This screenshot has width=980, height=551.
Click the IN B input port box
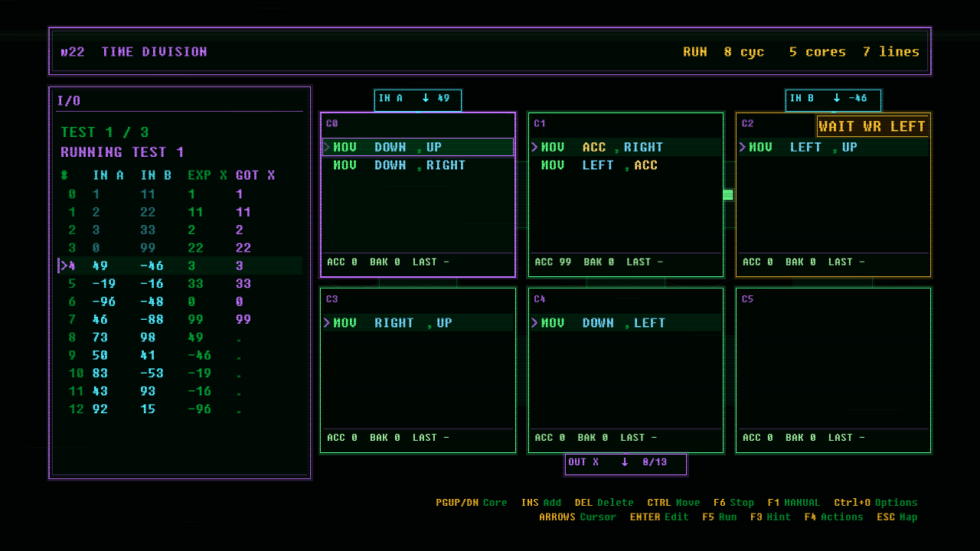(x=833, y=100)
